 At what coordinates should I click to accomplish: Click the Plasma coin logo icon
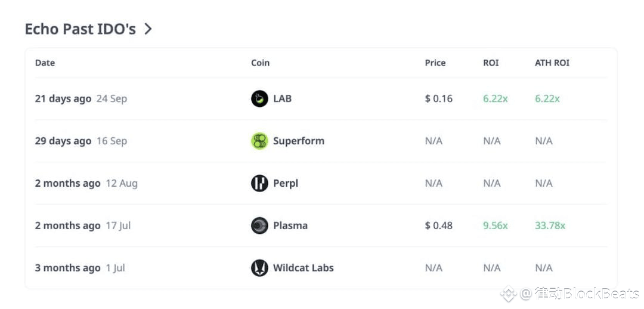pyautogui.click(x=259, y=225)
